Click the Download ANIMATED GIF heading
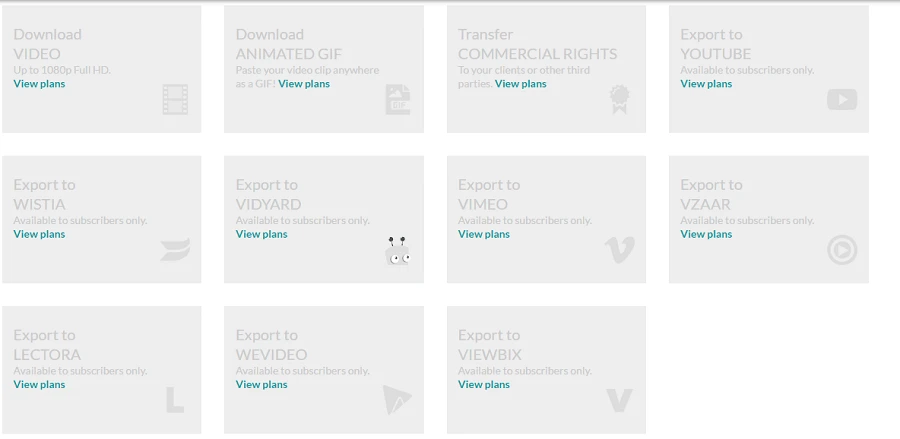 [x=289, y=44]
